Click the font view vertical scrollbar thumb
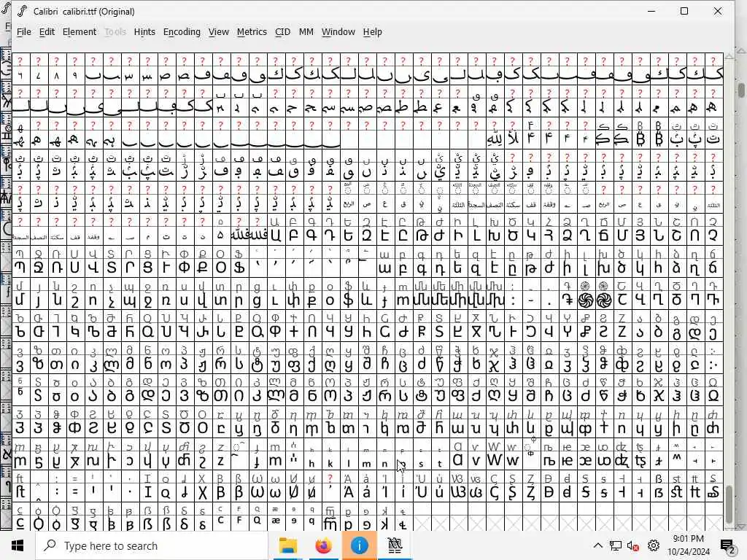 (x=729, y=504)
